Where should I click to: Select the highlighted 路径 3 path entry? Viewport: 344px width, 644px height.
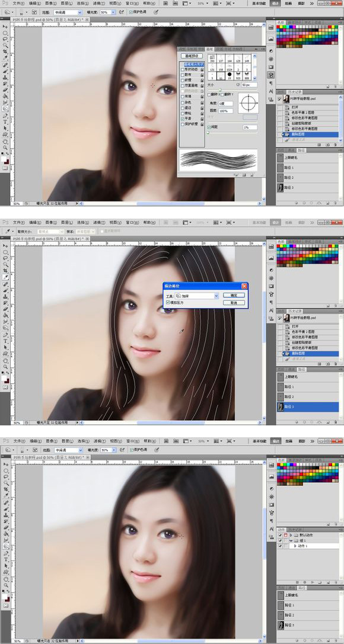coord(307,406)
